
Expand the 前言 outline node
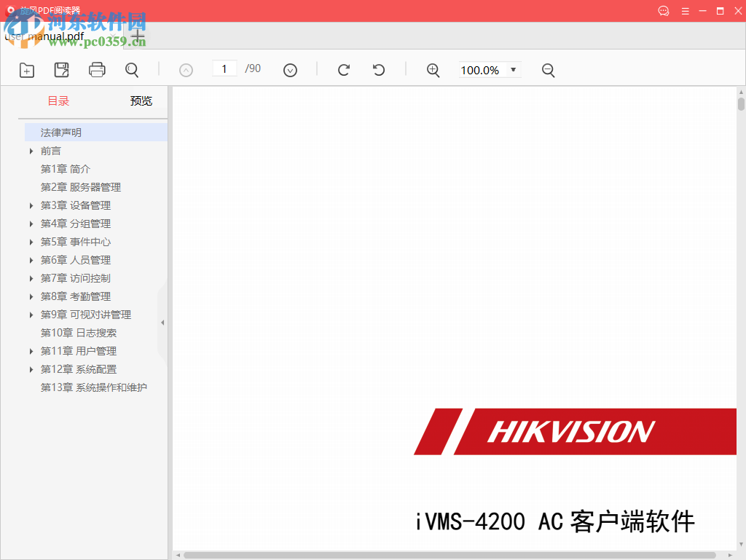click(31, 151)
